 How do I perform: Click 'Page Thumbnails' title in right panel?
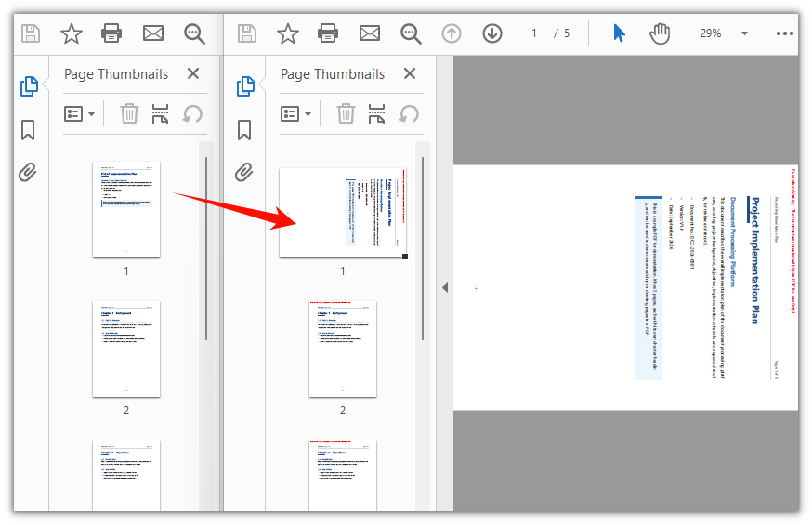(333, 74)
